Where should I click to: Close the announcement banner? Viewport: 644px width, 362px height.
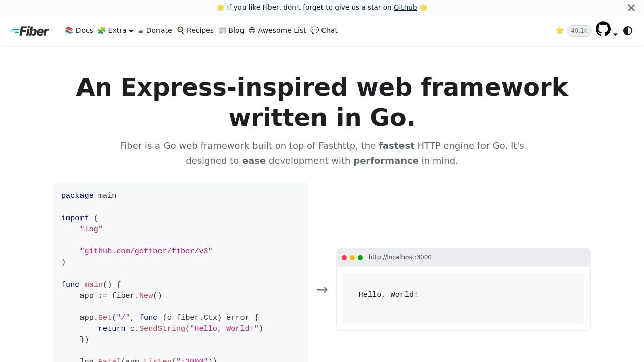pos(631,8)
